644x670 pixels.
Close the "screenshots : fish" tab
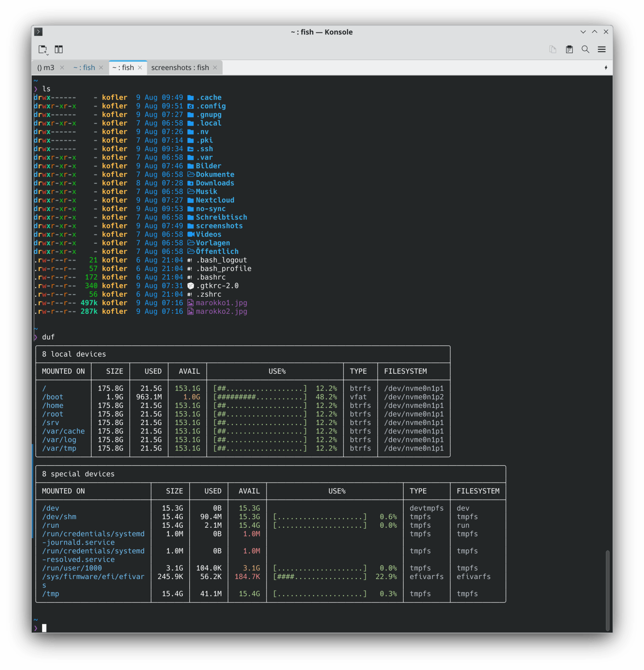[x=215, y=68]
